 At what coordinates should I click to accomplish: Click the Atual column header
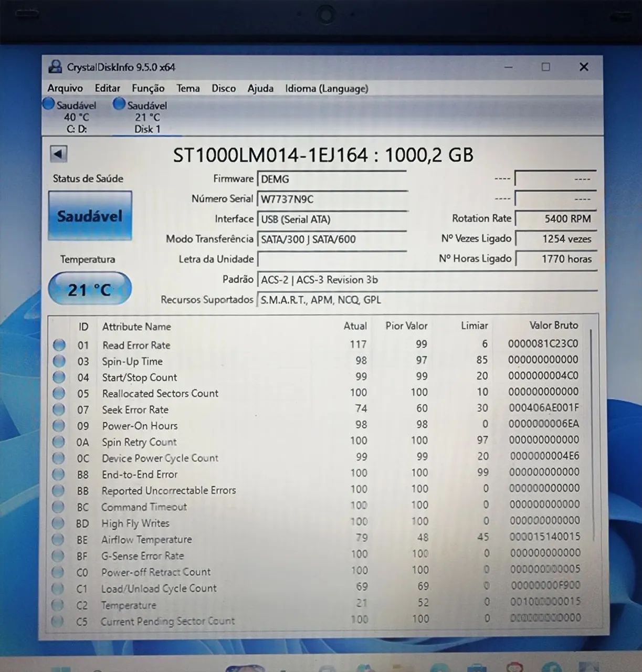click(x=355, y=326)
